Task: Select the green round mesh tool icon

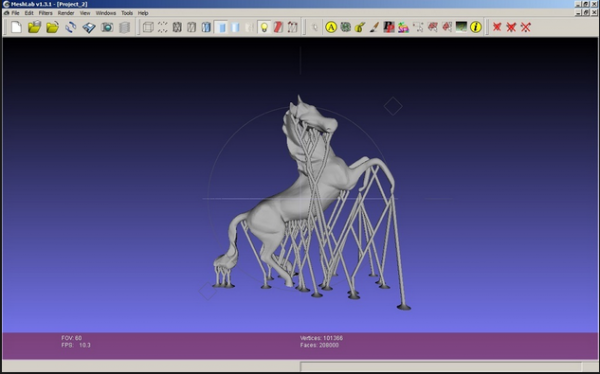Action: (346, 27)
